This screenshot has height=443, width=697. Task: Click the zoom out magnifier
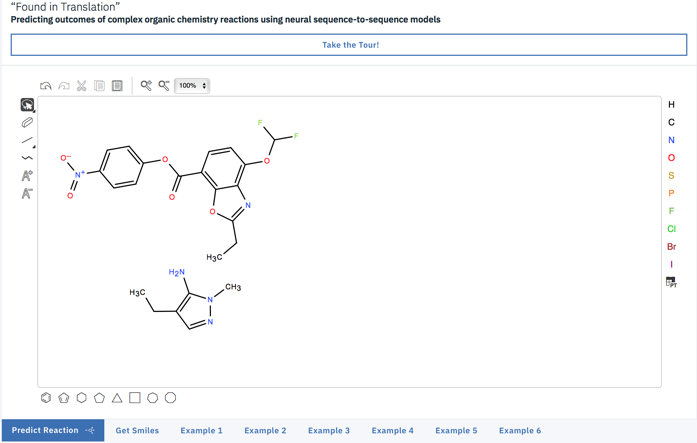tap(164, 86)
